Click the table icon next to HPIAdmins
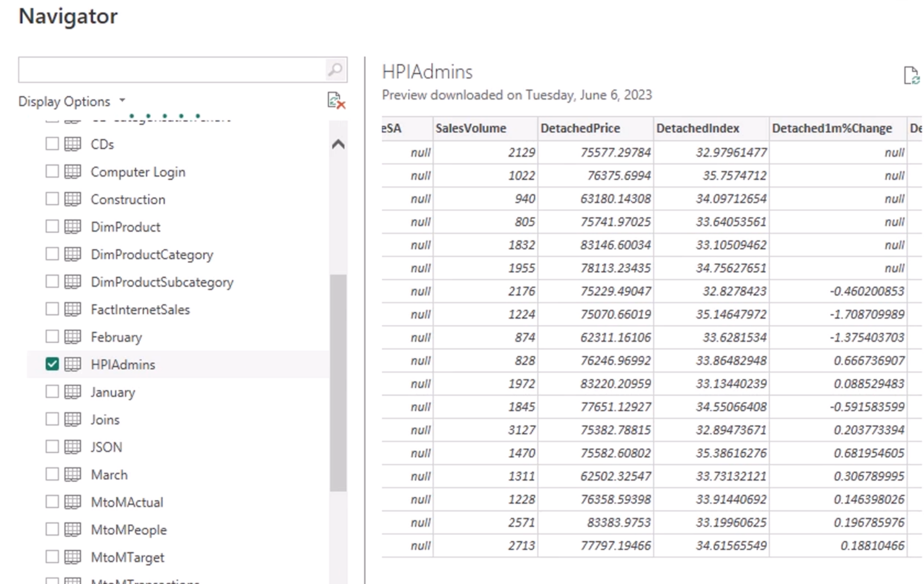924x584 pixels. (x=72, y=364)
